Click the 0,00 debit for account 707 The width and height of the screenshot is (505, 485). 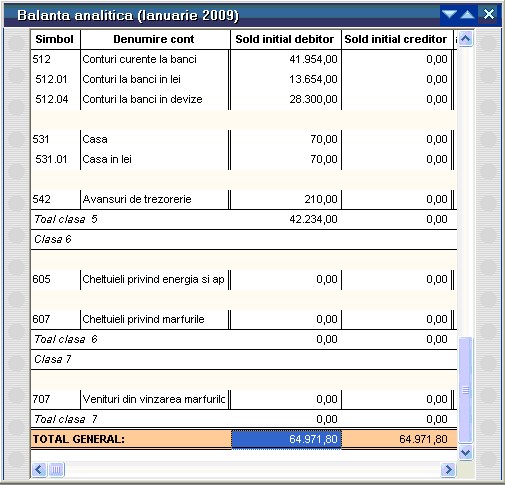click(327, 399)
